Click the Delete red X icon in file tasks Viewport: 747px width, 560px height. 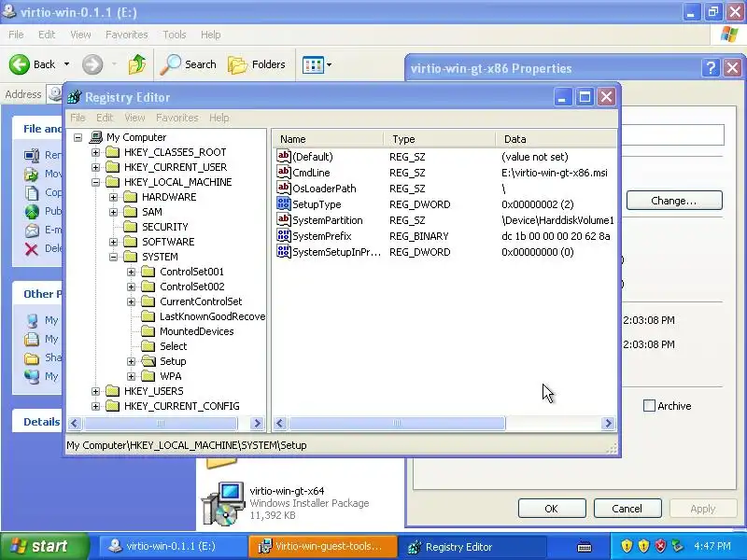[32, 248]
